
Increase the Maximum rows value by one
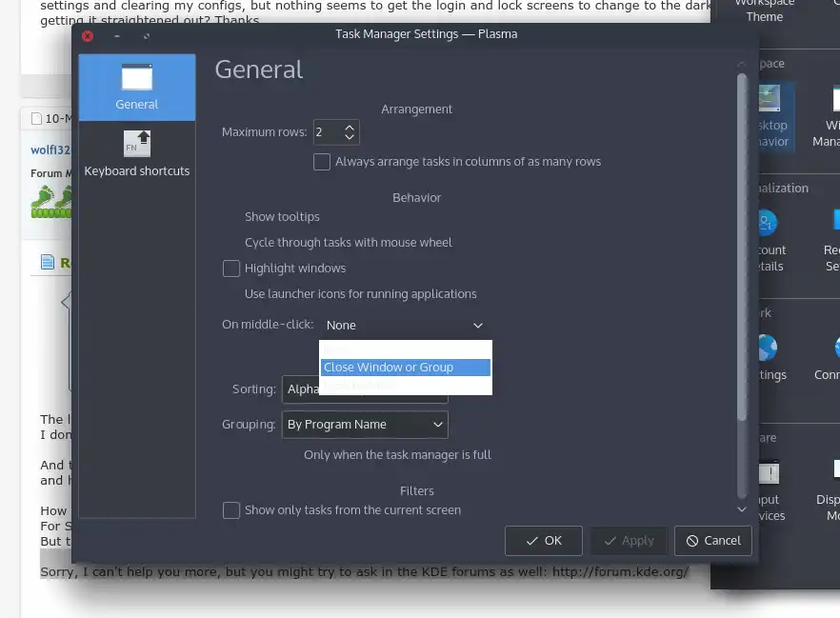point(350,128)
